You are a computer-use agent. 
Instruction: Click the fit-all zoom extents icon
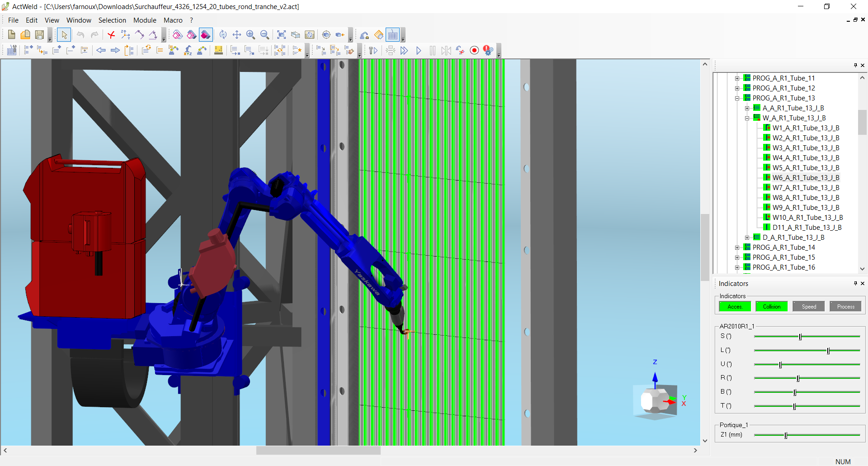pos(281,35)
